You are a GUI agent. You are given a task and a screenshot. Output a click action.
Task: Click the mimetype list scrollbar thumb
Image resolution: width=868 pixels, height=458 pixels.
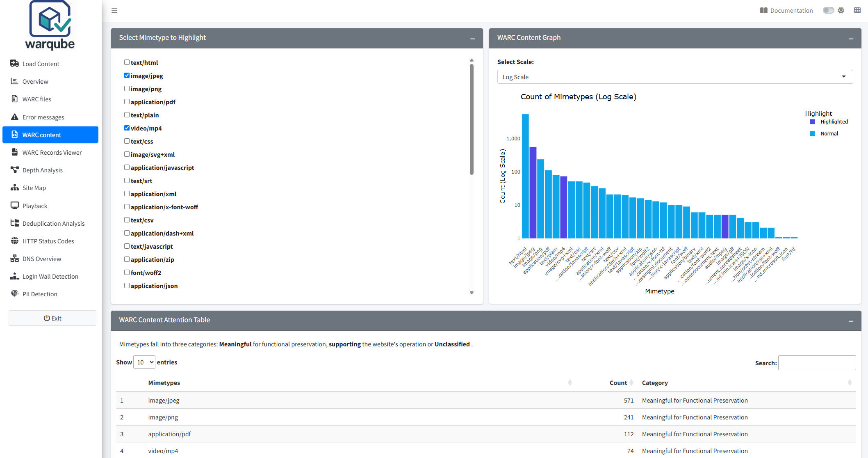[472, 119]
